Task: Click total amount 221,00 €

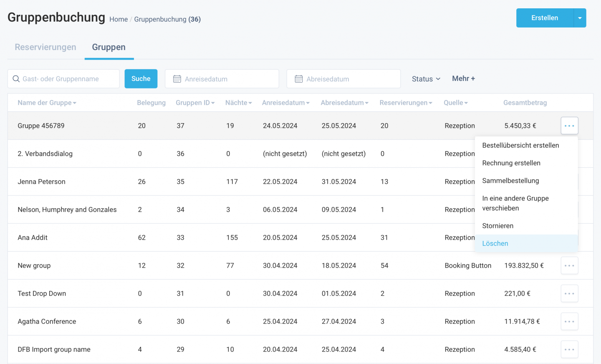Action: pyautogui.click(x=517, y=293)
